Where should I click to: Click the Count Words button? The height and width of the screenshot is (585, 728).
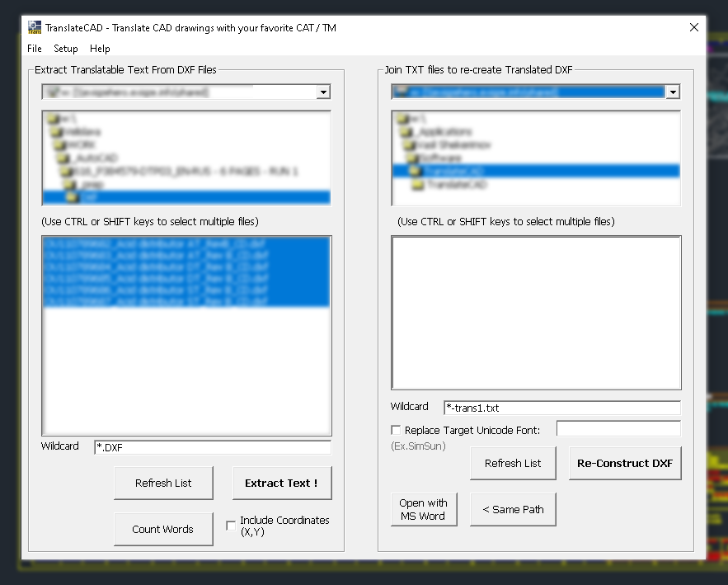pyautogui.click(x=162, y=529)
